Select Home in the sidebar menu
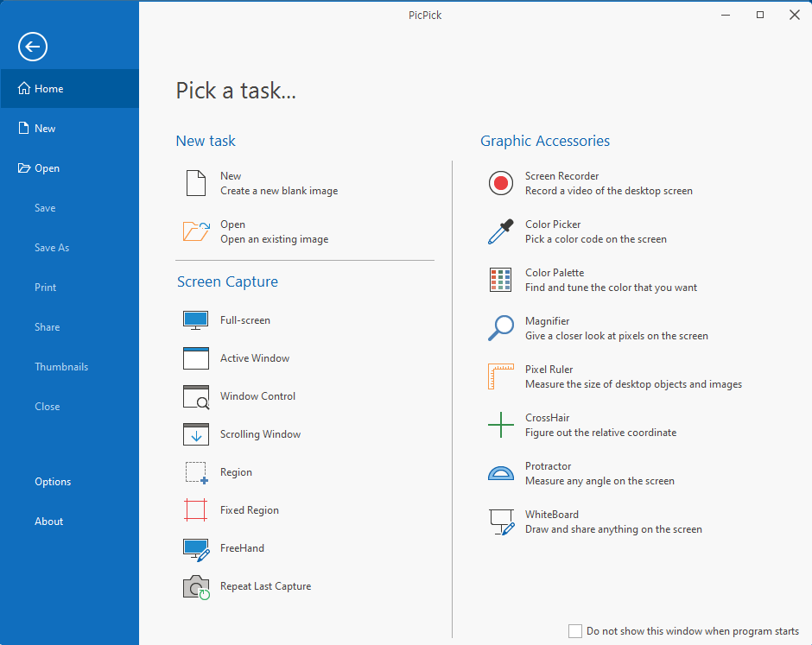This screenshot has height=645, width=812. point(69,89)
